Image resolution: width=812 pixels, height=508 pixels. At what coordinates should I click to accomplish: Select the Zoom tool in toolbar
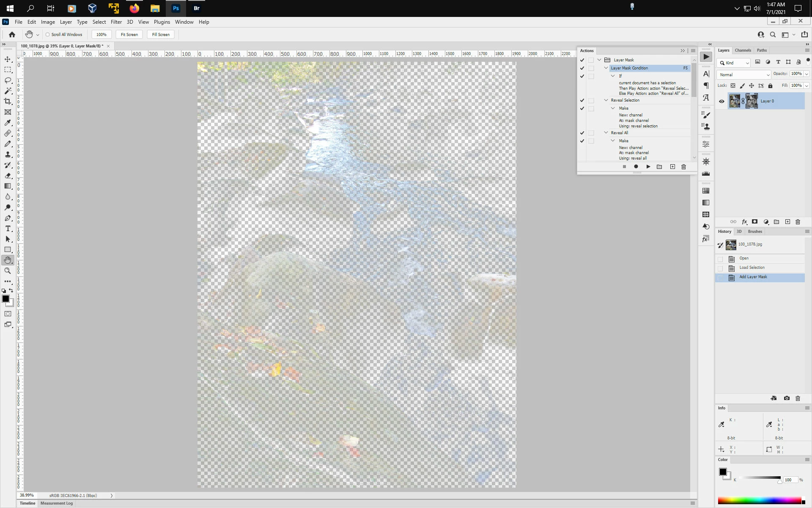(8, 271)
